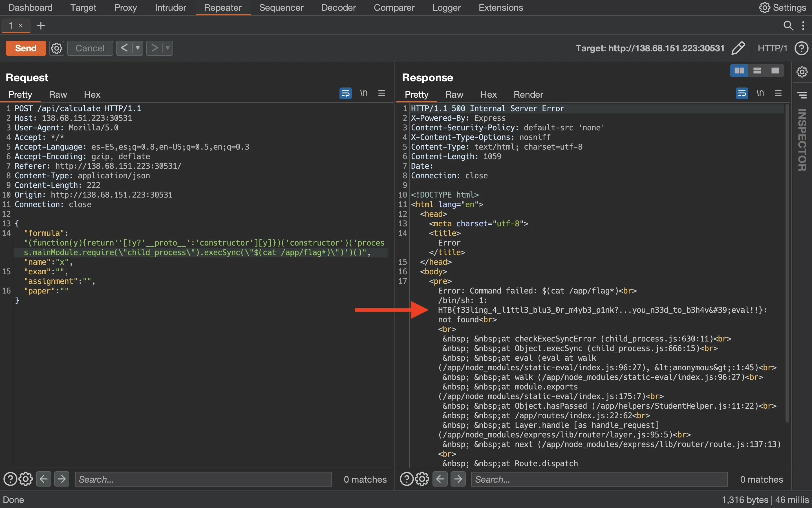Open Response search help icon
The width and height of the screenshot is (812, 508).
[x=407, y=479]
